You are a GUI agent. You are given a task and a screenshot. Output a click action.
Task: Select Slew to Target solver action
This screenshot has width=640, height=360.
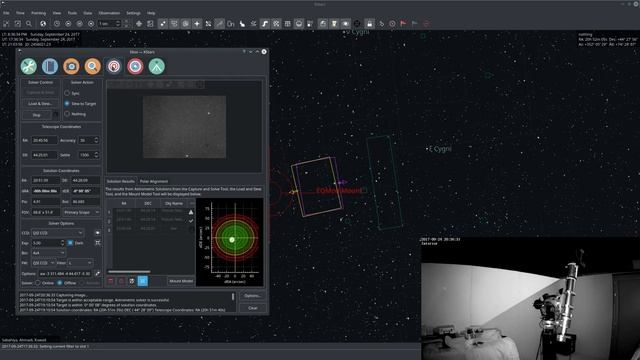[x=67, y=104]
